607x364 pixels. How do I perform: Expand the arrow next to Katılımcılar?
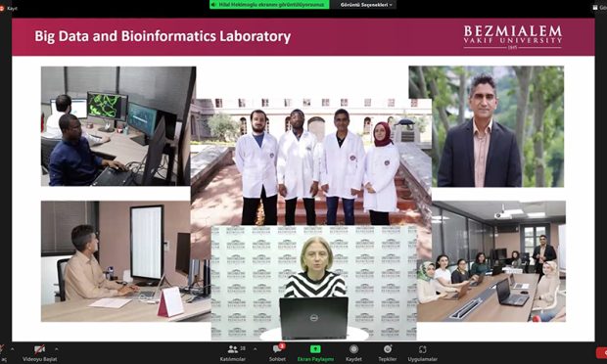coord(256,349)
